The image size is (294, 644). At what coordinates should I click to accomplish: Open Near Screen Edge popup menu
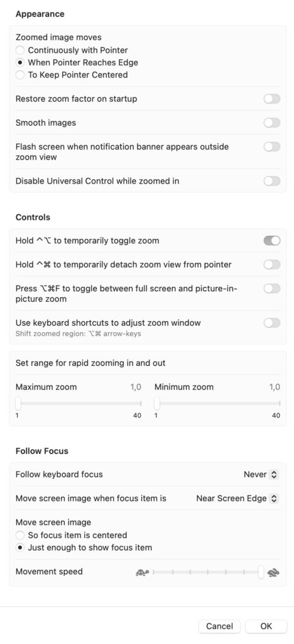[x=237, y=499]
